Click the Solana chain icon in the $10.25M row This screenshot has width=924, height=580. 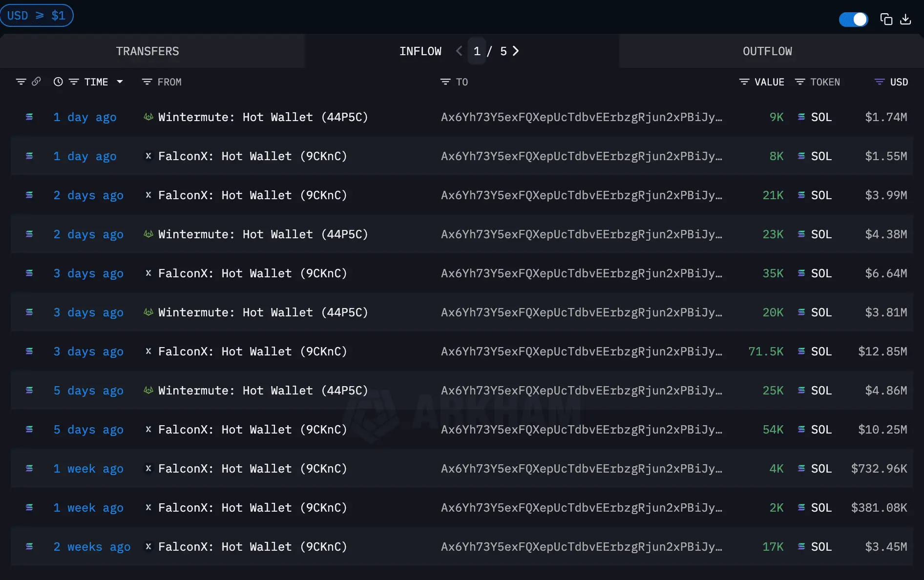point(29,430)
